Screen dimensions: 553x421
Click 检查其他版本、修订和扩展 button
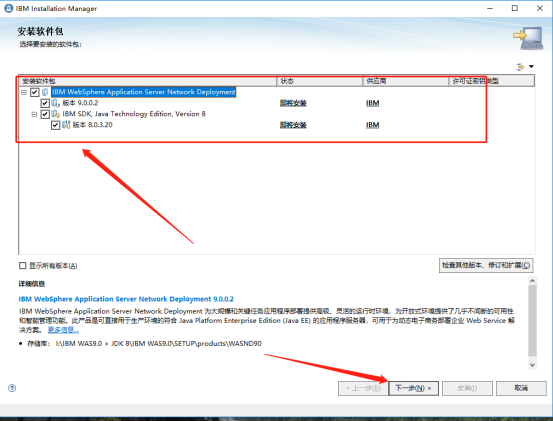coord(486,265)
